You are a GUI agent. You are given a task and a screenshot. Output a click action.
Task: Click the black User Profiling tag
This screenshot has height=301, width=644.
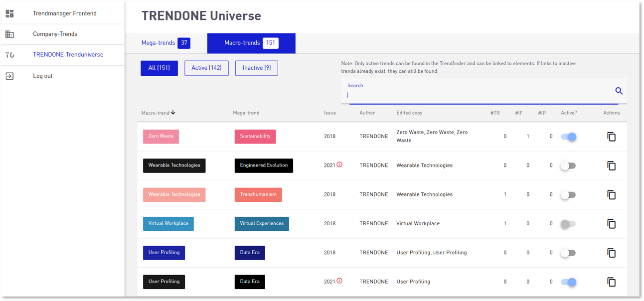164,282
